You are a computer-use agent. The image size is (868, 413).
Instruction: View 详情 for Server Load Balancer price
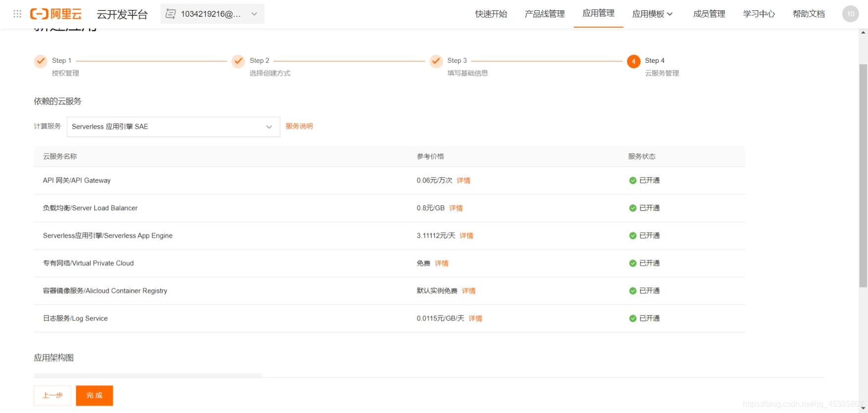click(x=456, y=208)
